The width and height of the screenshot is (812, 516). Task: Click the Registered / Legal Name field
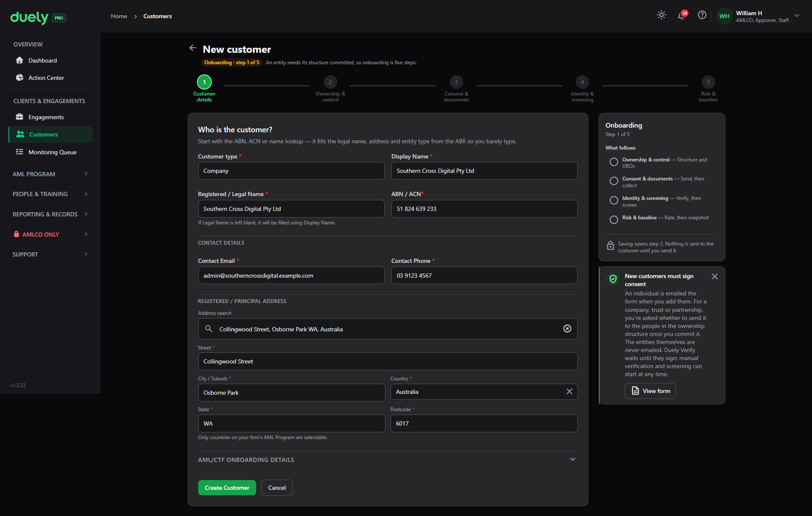click(x=291, y=209)
